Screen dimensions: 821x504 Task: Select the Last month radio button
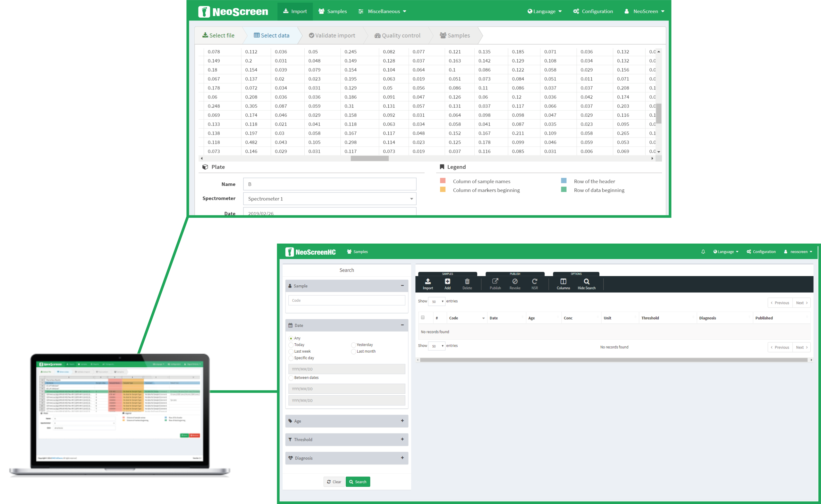353,352
